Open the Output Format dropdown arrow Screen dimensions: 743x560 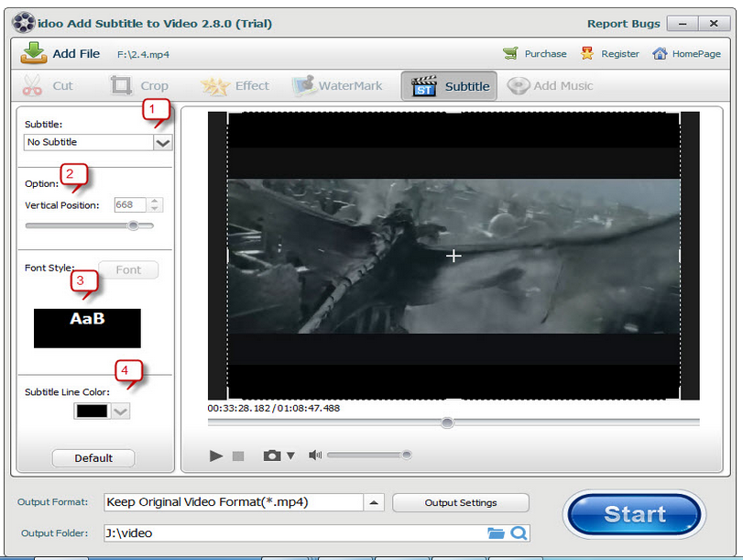click(374, 502)
